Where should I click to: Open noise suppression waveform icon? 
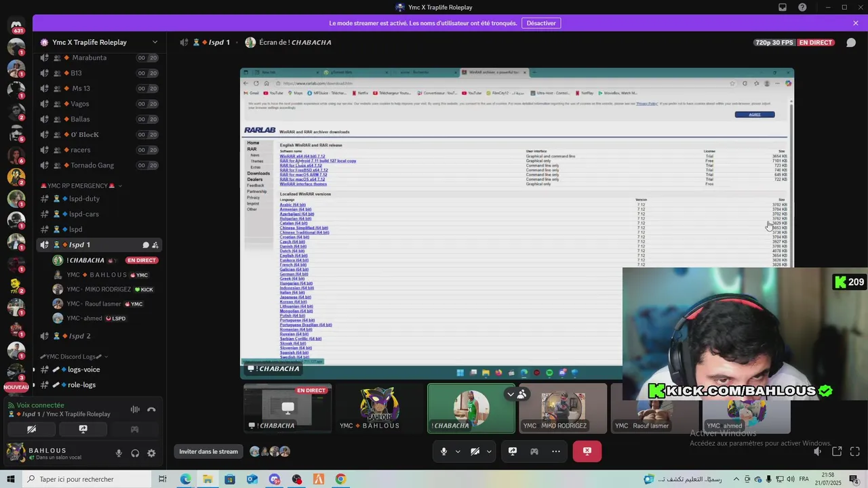(135, 409)
